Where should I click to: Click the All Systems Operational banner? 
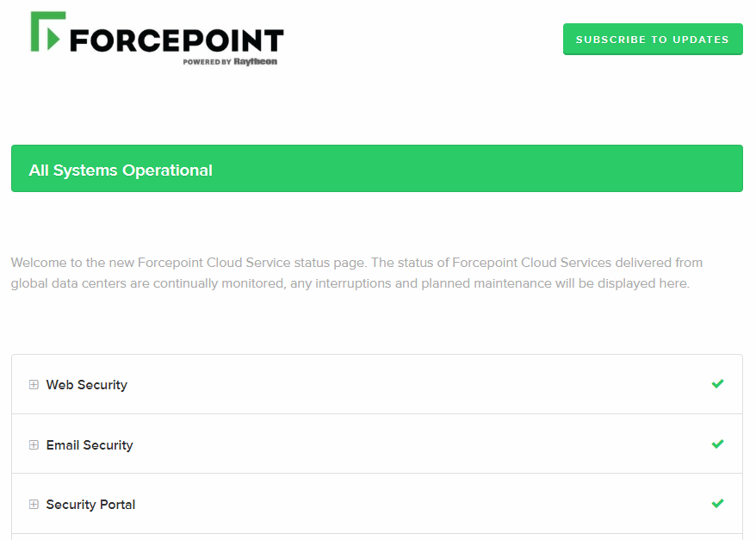point(377,168)
